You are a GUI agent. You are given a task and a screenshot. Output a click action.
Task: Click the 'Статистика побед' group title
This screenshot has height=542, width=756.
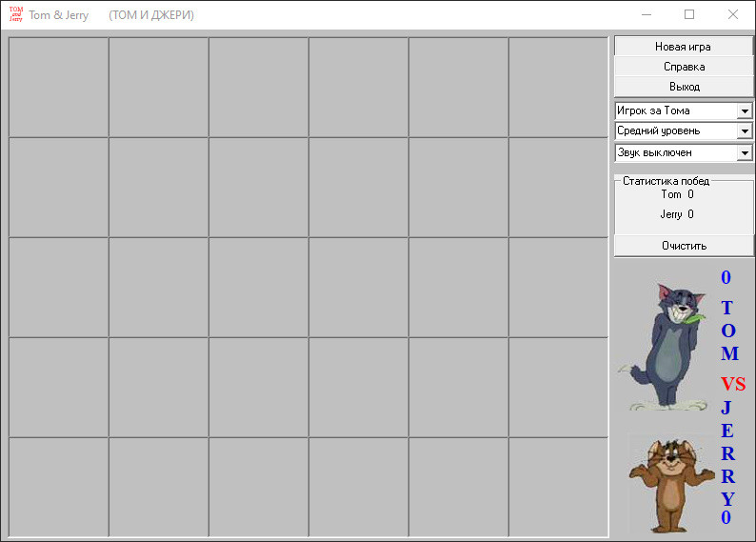(x=666, y=181)
